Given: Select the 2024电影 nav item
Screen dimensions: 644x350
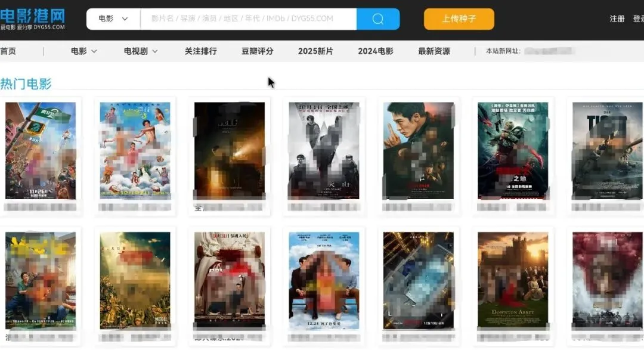Looking at the screenshot, I should tap(376, 51).
